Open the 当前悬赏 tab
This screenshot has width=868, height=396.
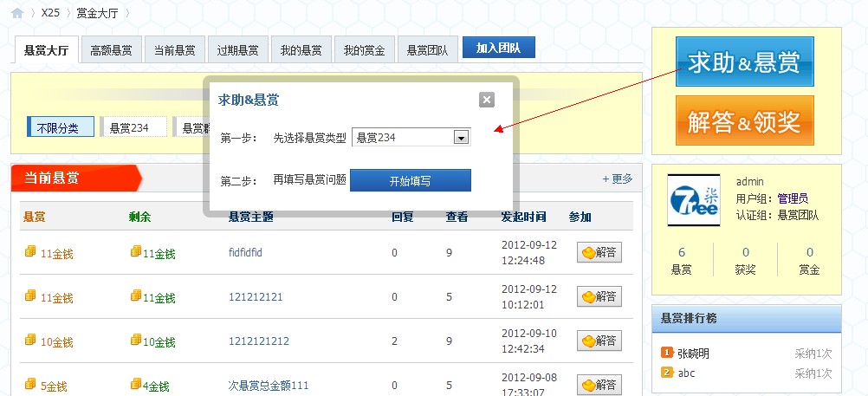point(174,50)
